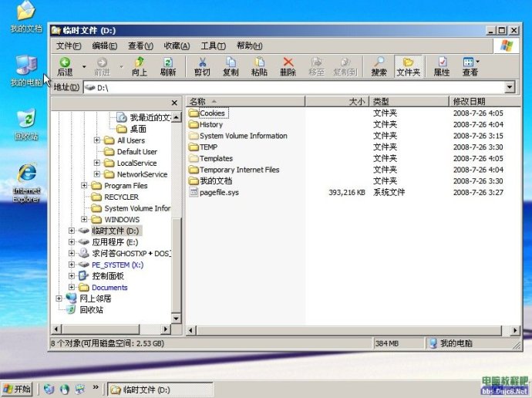This screenshot has height=398, width=532.
Task: Open the 查看(V) menu
Action: pos(140,46)
